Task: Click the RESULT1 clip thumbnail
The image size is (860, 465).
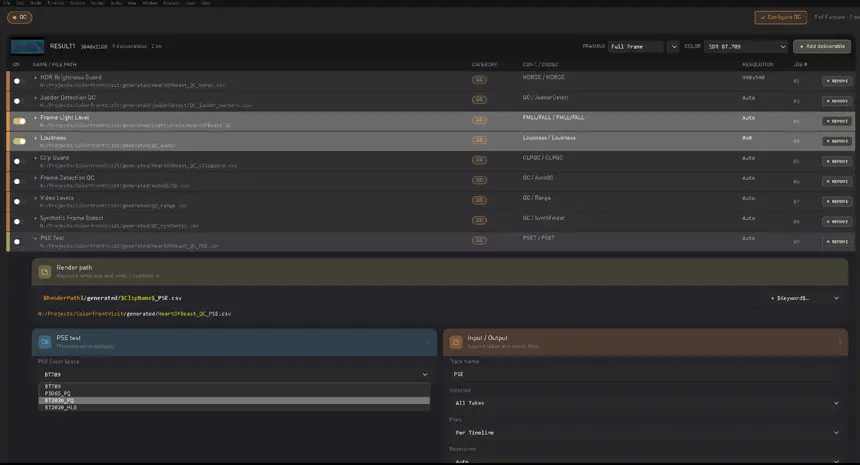Action: pyautogui.click(x=27, y=47)
